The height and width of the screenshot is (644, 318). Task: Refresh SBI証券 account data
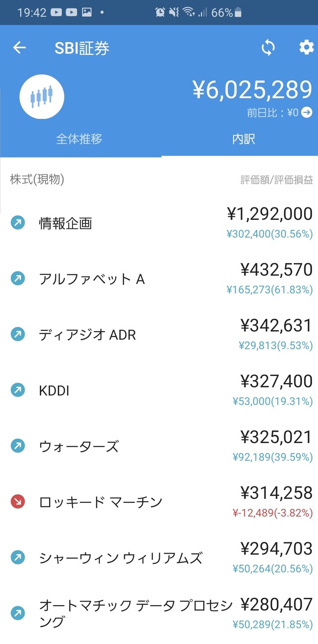tap(268, 48)
